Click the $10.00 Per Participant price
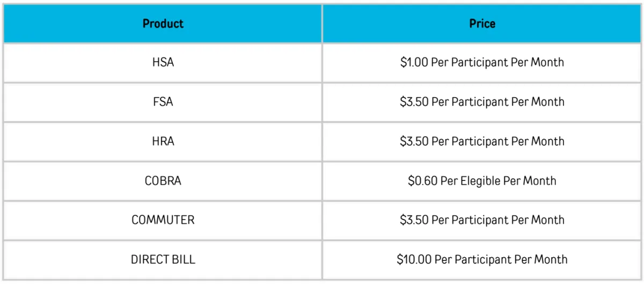Viewport: 644px width, 284px height. [482, 260]
